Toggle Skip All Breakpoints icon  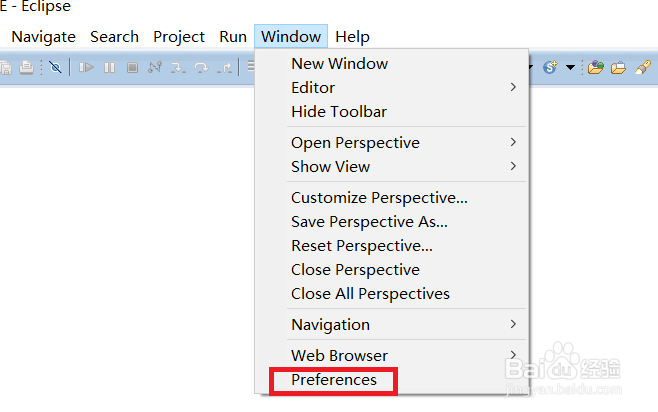55,68
